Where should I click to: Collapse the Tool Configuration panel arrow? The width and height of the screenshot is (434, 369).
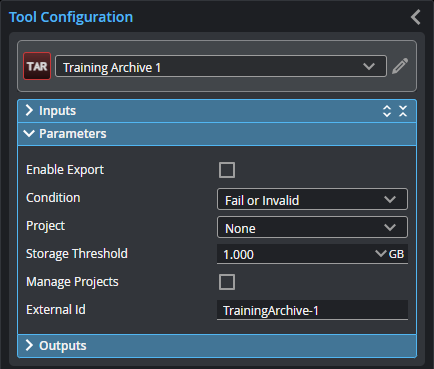[416, 17]
